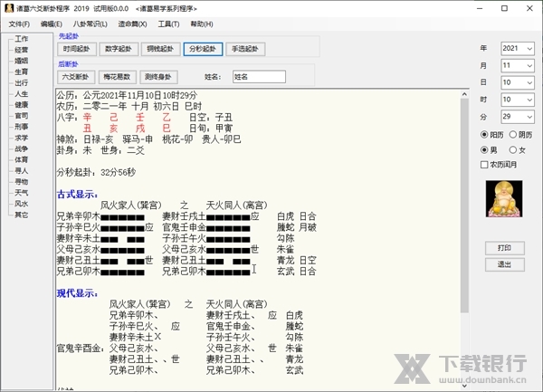Click the 手选起卦 button
The image size is (543, 392).
click(245, 49)
